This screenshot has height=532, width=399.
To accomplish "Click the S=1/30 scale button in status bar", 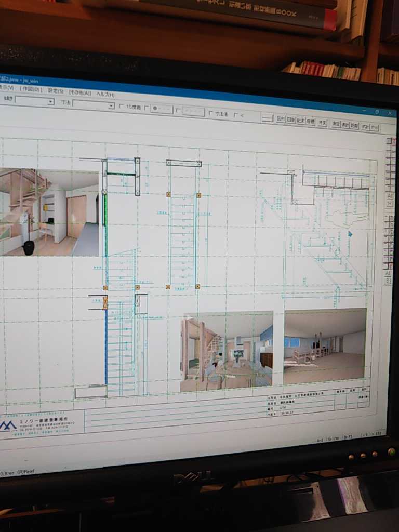I will (x=333, y=440).
